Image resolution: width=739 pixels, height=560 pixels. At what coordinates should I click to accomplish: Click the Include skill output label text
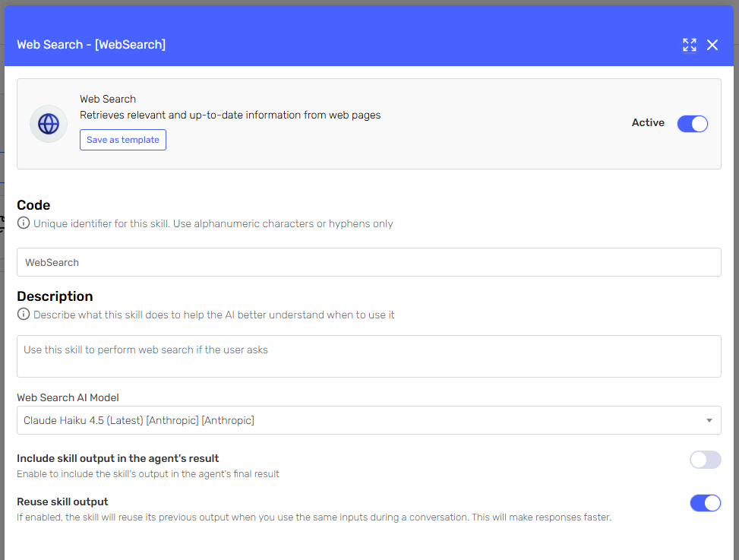118,458
